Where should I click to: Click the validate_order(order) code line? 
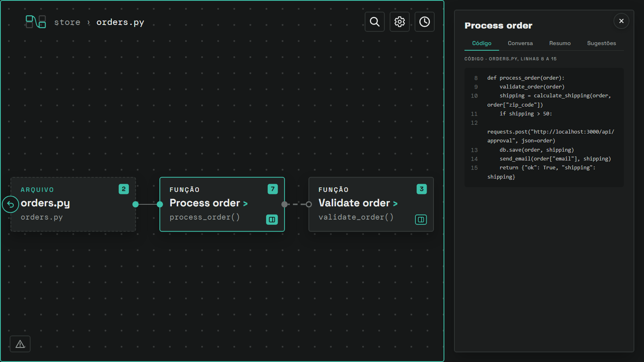[532, 87]
